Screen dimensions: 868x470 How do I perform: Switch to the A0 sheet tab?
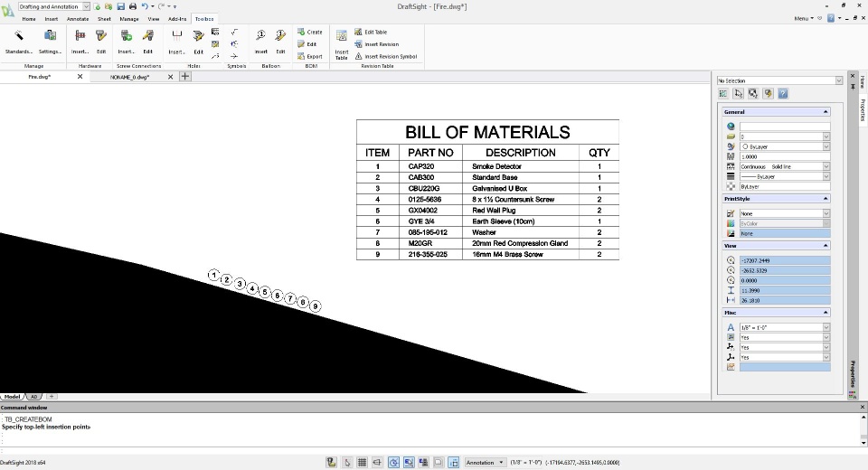[x=33, y=397]
